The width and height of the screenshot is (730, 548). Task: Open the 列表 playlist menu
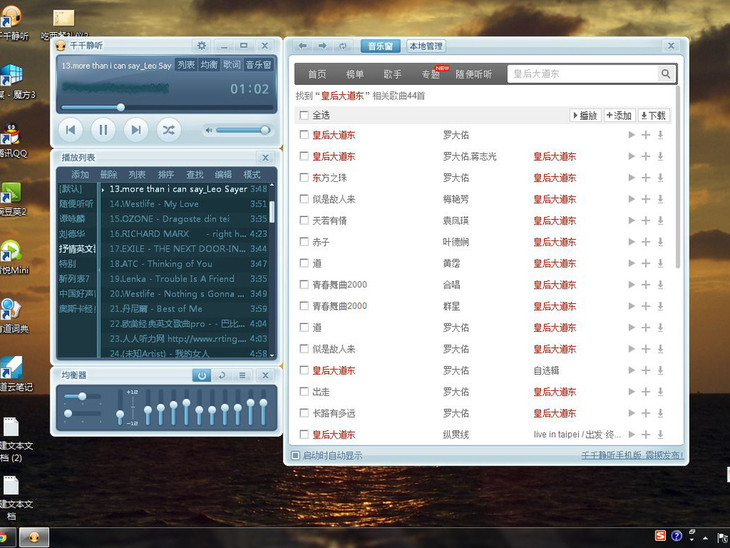click(137, 175)
